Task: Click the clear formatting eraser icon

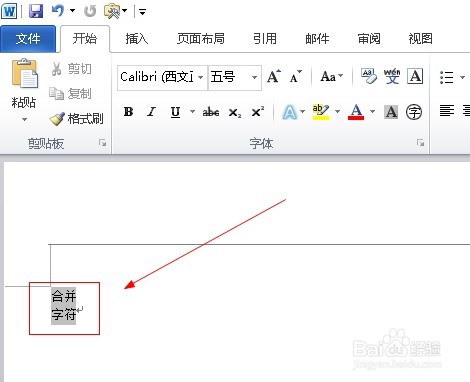Action: pos(369,76)
